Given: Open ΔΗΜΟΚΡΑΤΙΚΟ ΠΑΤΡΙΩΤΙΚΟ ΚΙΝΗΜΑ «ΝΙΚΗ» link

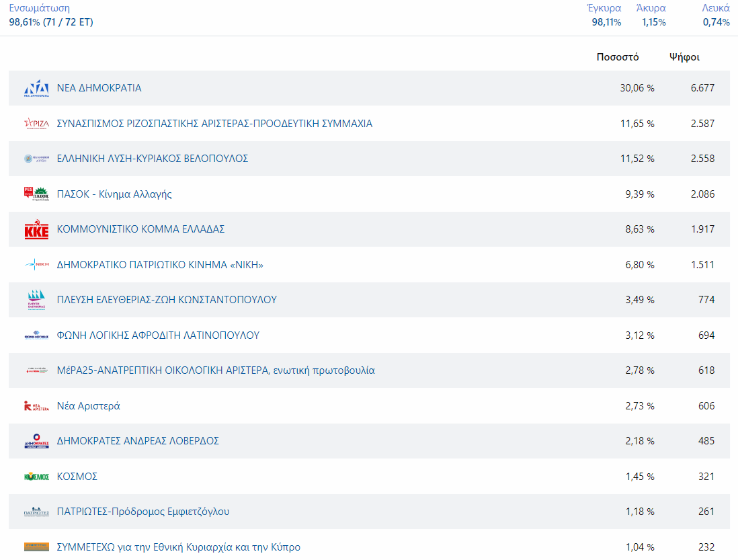Looking at the screenshot, I should click(x=160, y=264).
